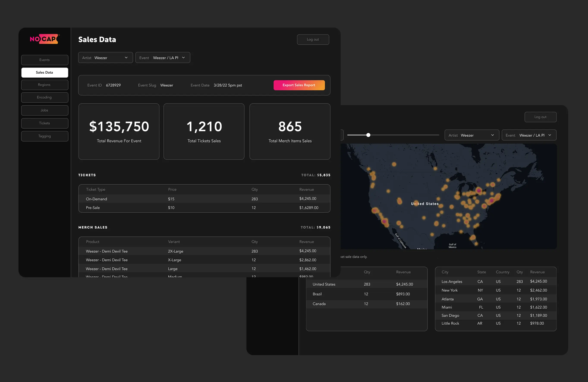Screen dimensions: 588x382
Task: Click Event ID value 6728929
Action: pyautogui.click(x=113, y=85)
